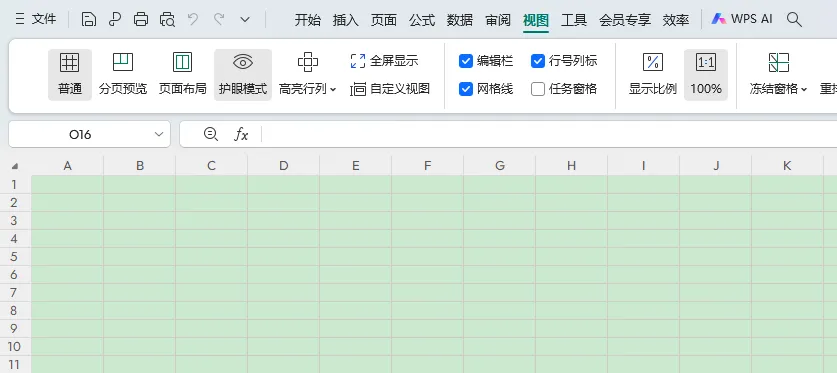837x373 pixels.
Task: Click the 冻结窗格 icon
Action: click(779, 63)
